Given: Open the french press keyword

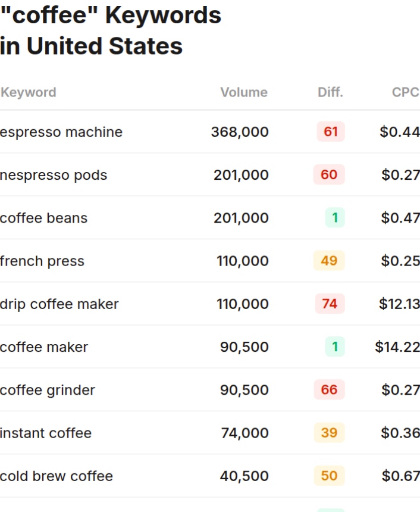Looking at the screenshot, I should coord(42,261).
